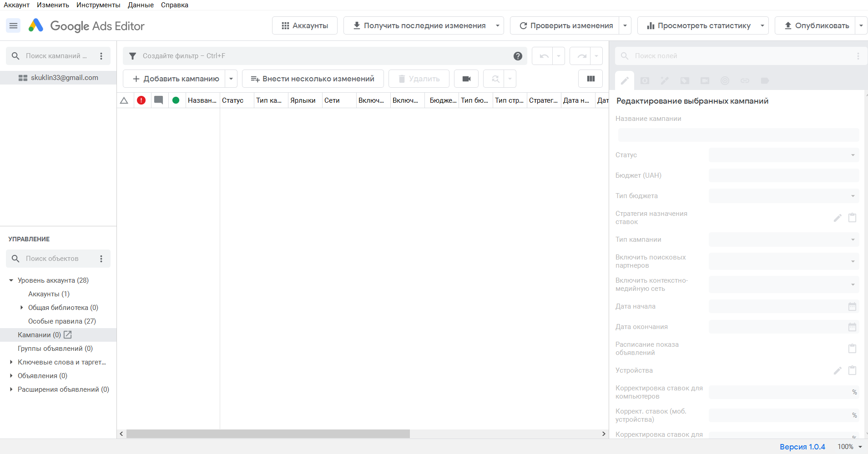Open the campaign type dropdown

click(x=784, y=239)
